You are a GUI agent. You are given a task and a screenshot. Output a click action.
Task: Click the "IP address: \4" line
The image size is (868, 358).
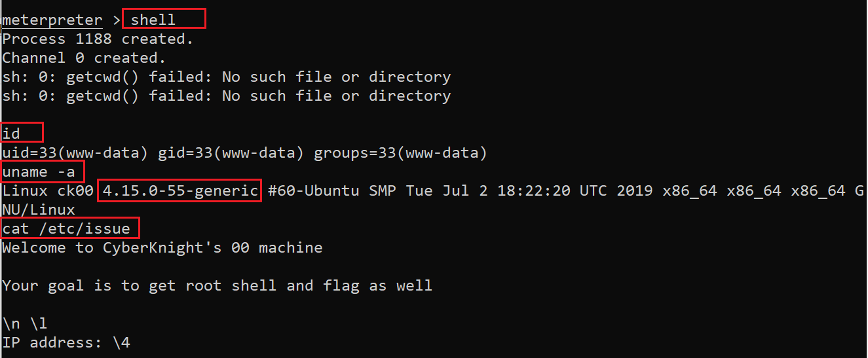click(66, 342)
